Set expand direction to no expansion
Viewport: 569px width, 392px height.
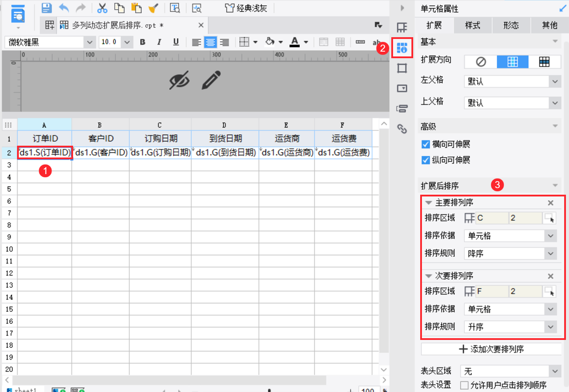pos(481,62)
